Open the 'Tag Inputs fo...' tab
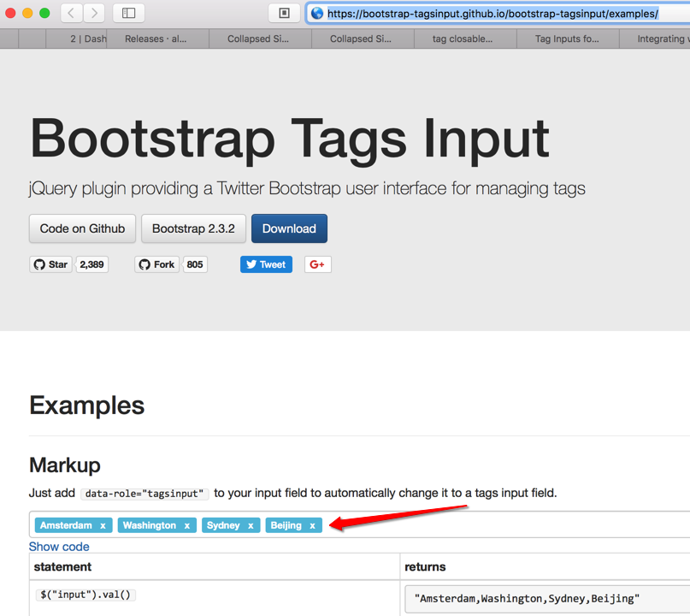This screenshot has height=616, width=690. (x=568, y=38)
